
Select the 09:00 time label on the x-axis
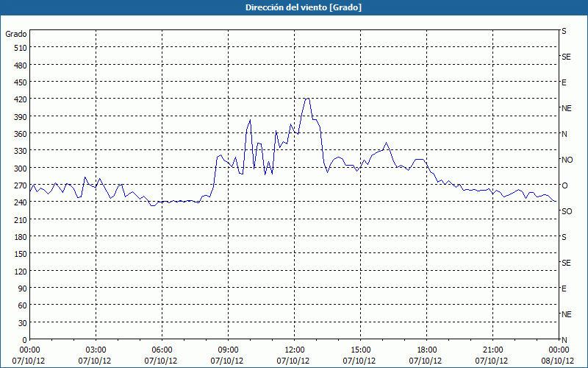pyautogui.click(x=228, y=350)
